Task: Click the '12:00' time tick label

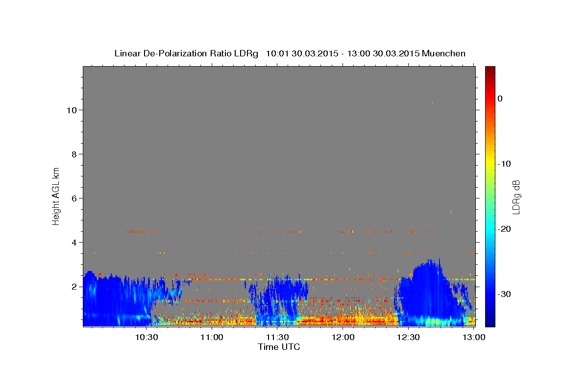Action: [x=343, y=337]
